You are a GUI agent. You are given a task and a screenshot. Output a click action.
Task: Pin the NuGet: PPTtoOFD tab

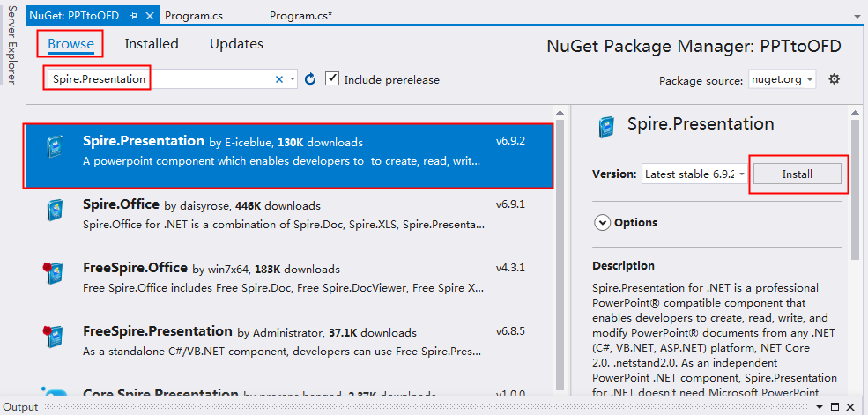coord(133,16)
